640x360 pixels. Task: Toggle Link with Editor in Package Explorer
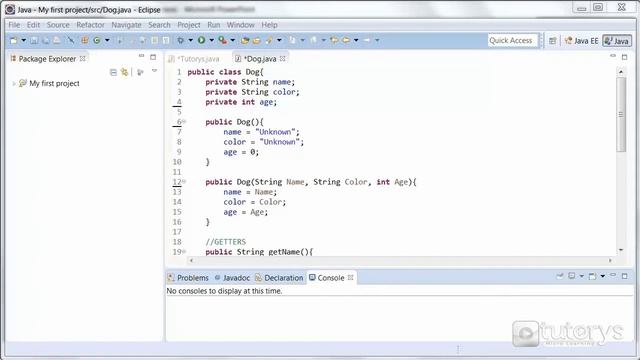click(124, 72)
